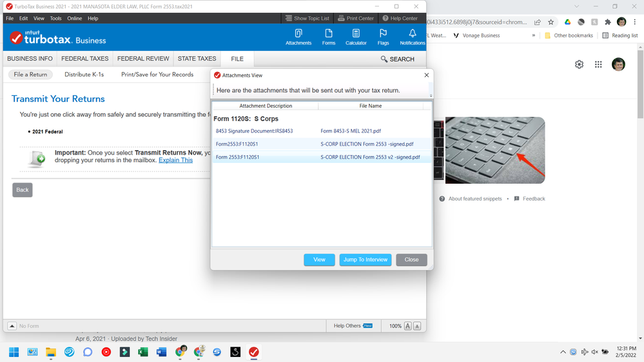Expand hidden bookmarks chevron in Chrome
644x362 pixels.
point(534,35)
